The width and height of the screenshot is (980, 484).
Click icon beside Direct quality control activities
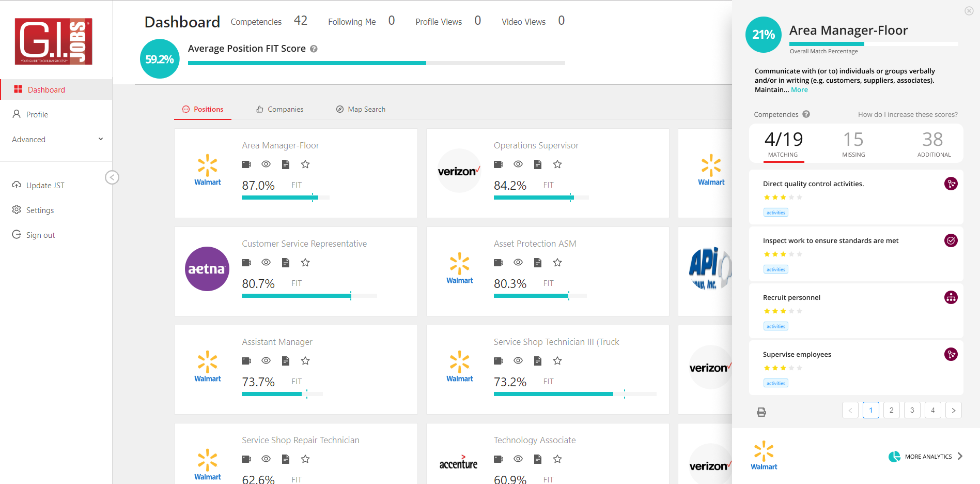coord(951,184)
